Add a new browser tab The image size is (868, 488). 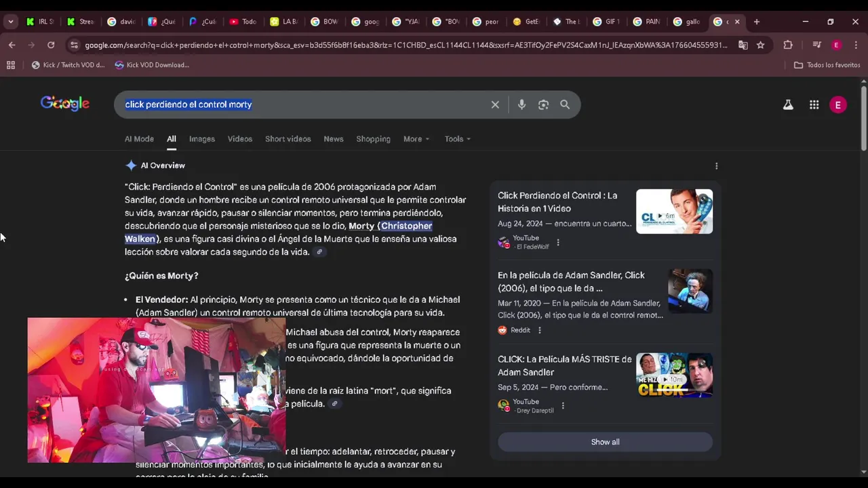click(757, 22)
